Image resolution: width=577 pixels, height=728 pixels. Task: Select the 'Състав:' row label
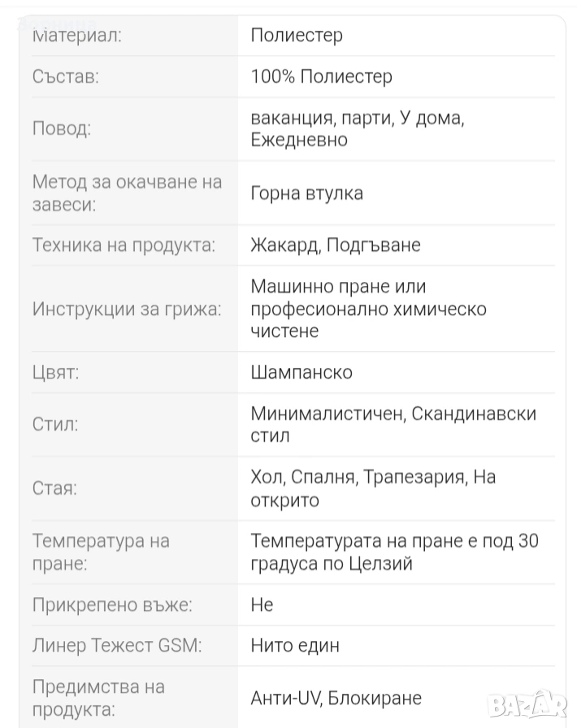click(66, 77)
